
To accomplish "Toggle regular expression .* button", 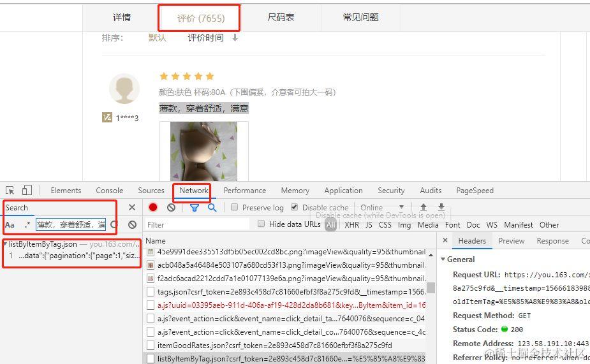I will [27, 225].
